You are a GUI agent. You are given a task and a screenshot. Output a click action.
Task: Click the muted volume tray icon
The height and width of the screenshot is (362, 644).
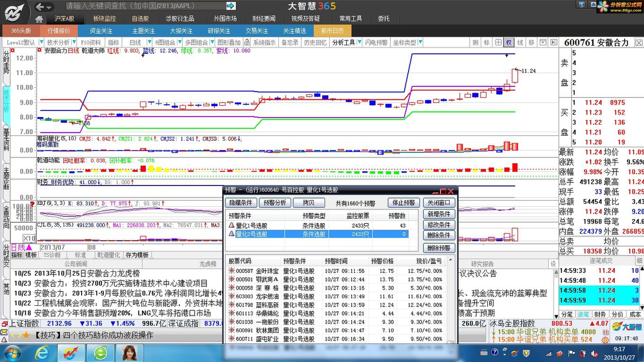[x=594, y=354]
